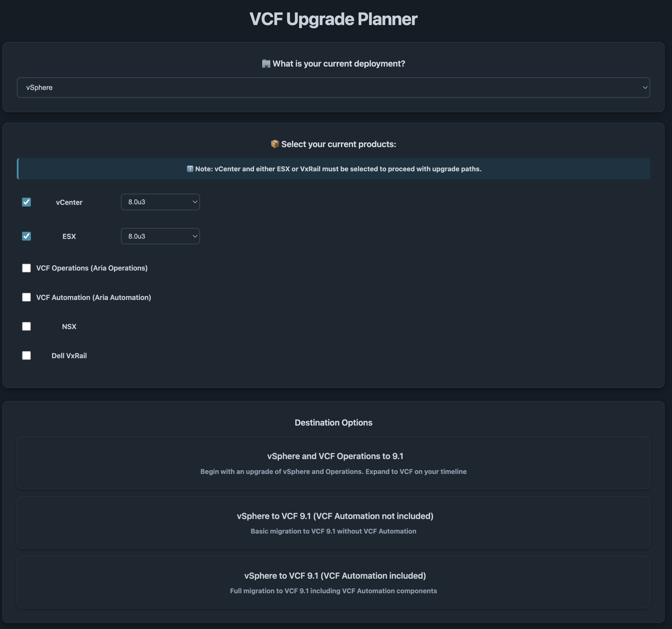Click the ESX label

pos(69,236)
